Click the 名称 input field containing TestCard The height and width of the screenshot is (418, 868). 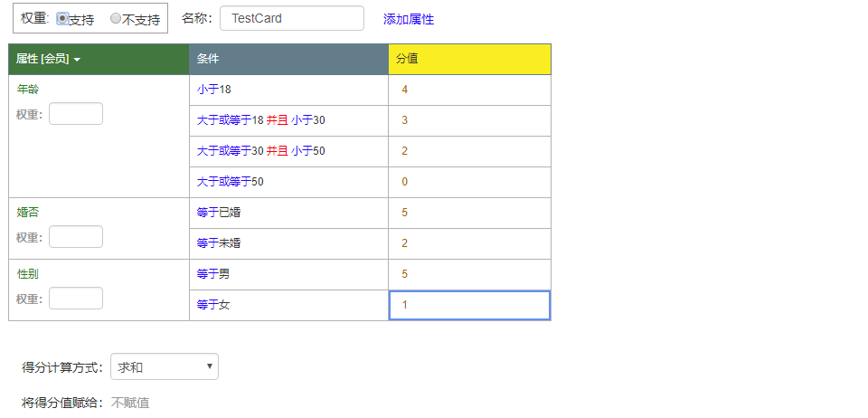pos(291,18)
